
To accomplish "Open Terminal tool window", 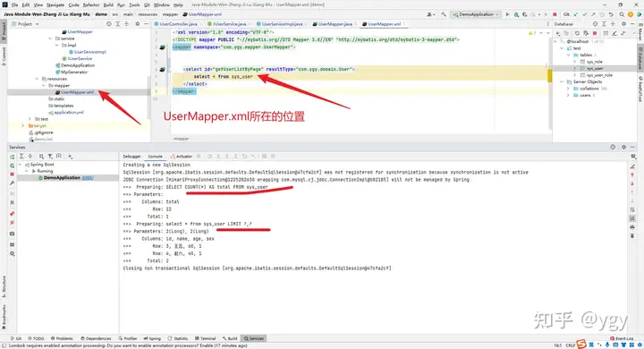I will [x=206, y=338].
